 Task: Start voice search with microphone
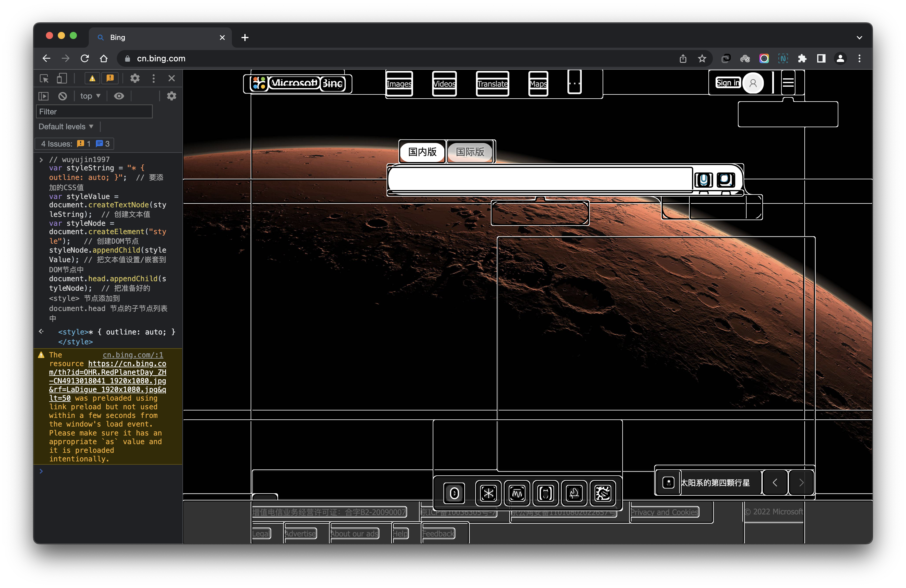click(703, 180)
